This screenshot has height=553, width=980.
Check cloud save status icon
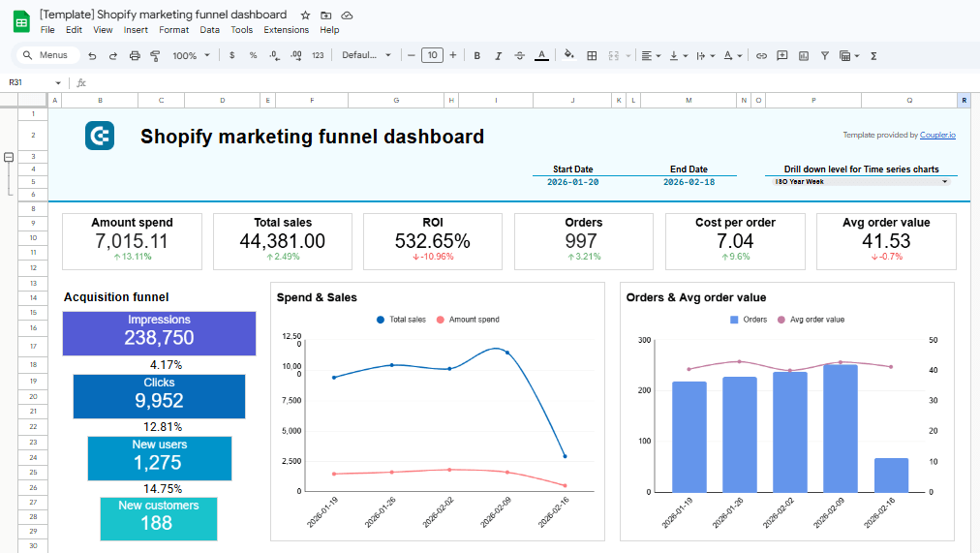[x=347, y=15]
